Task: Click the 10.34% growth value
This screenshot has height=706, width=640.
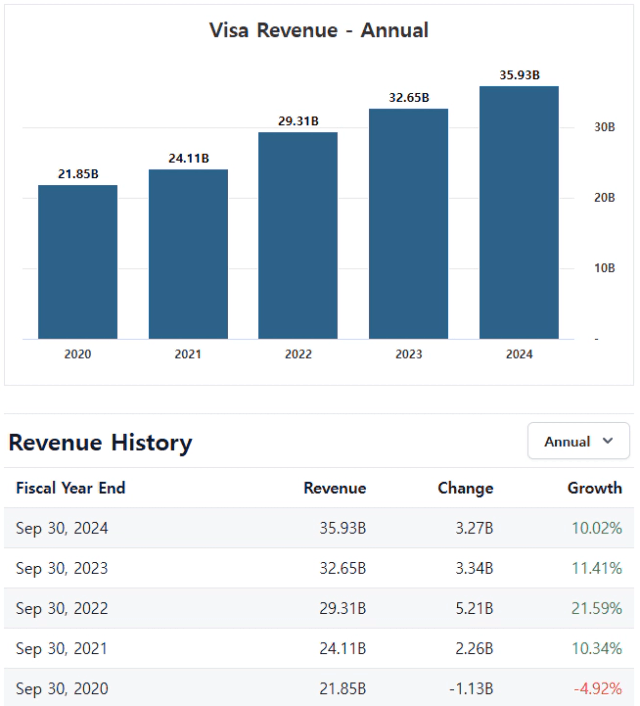Action: [x=597, y=648]
